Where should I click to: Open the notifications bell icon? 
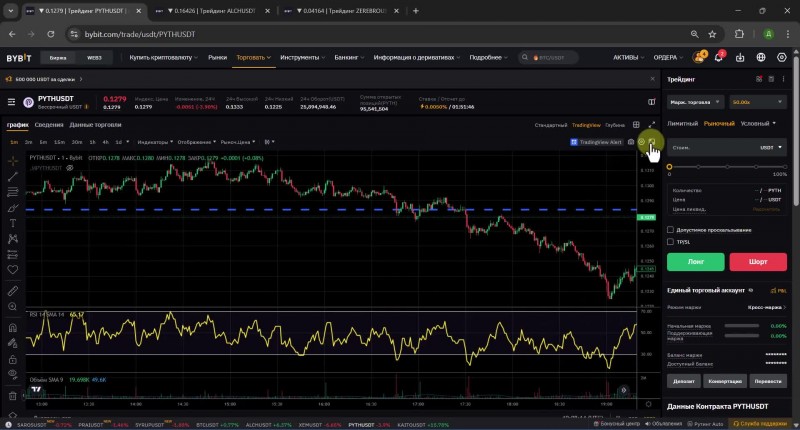[x=718, y=57]
